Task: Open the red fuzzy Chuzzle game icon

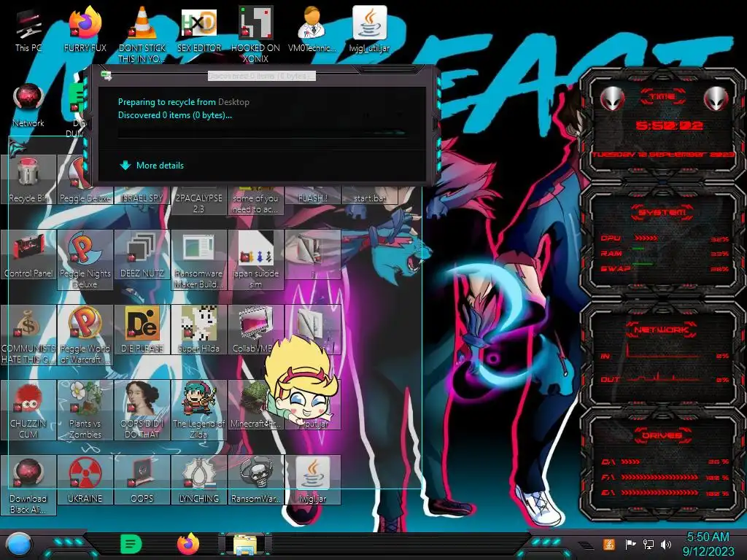Action: point(28,410)
